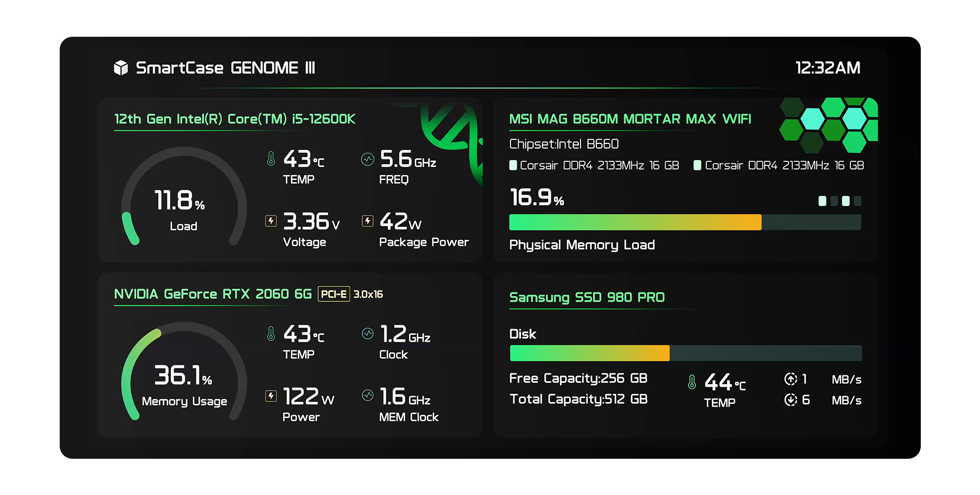Click the MSI MAG B660M MORTAR MAX WIFI title

(x=630, y=119)
